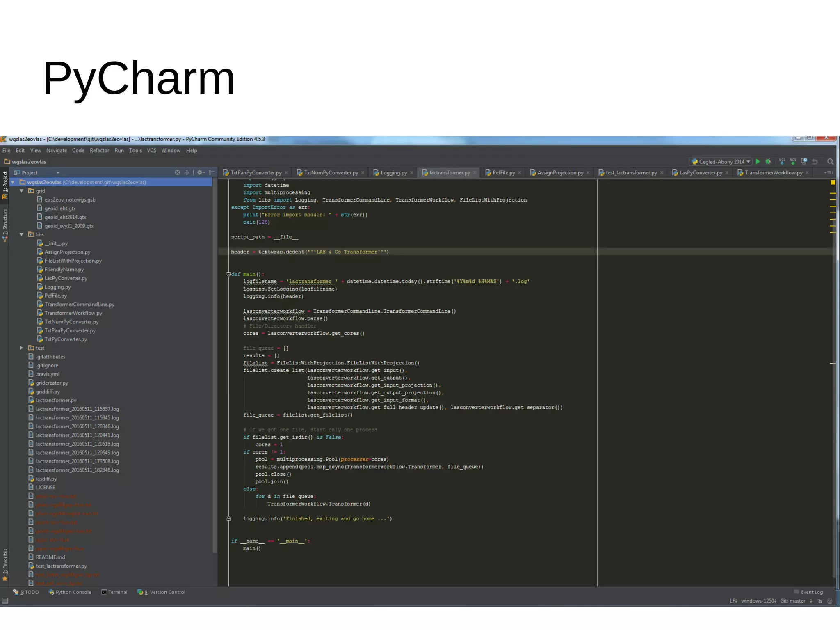Viewport: 840px width, 630px height.
Task: Click the VCS commit changes icon
Action: (x=793, y=161)
